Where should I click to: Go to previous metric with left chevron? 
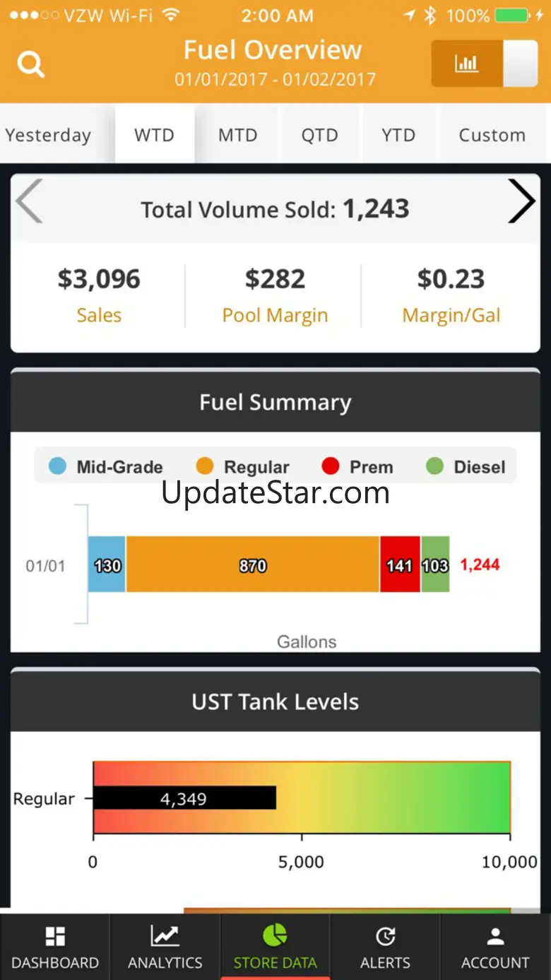pos(30,202)
